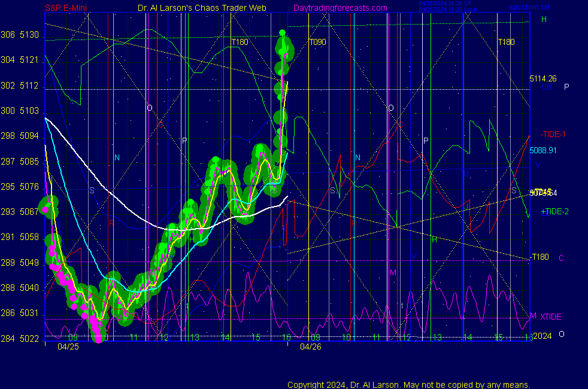
Task: Click the 2024 year label
Action: click(x=542, y=336)
